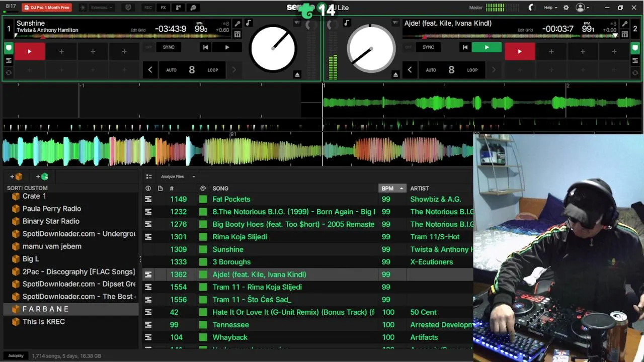Click the track color palette column header
This screenshot has height=362, width=644.
203,189
